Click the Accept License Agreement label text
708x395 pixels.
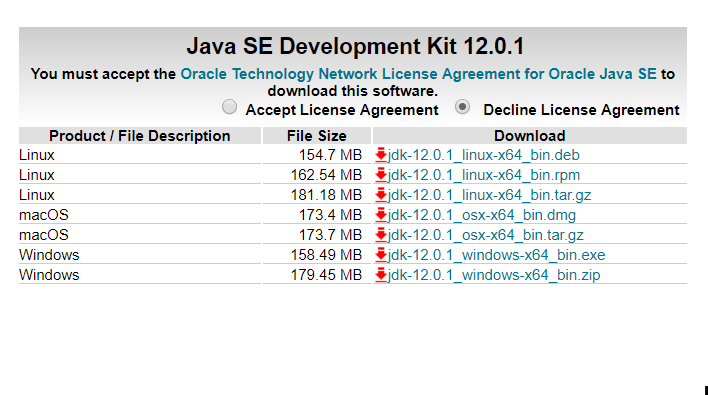coord(342,110)
